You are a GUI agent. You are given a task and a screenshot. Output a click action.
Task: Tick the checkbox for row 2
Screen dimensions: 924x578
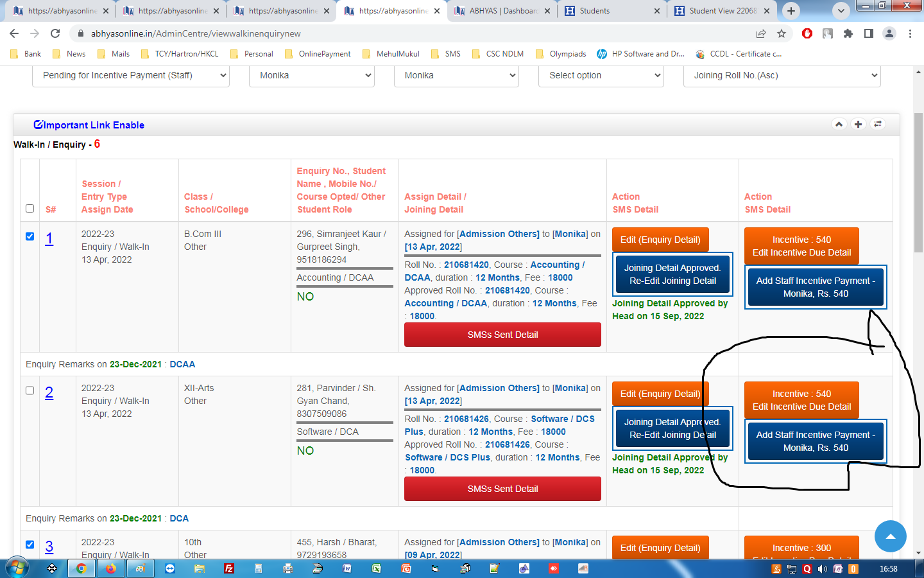30,390
